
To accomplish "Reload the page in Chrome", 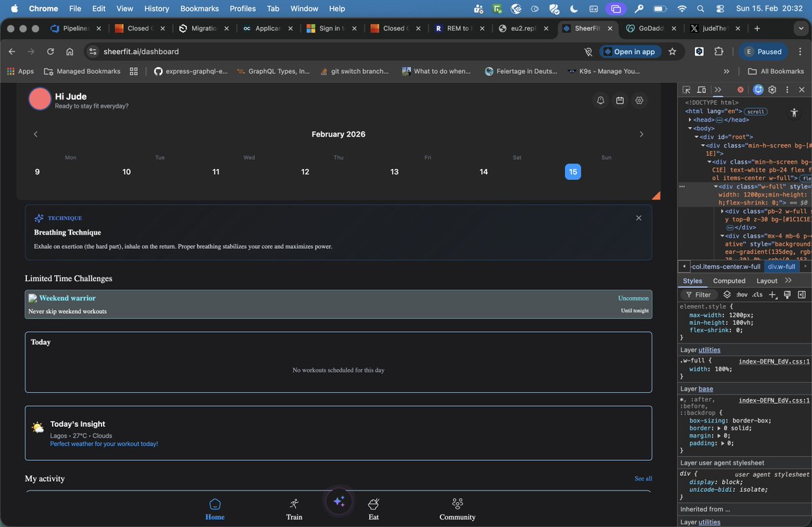I will pos(50,51).
